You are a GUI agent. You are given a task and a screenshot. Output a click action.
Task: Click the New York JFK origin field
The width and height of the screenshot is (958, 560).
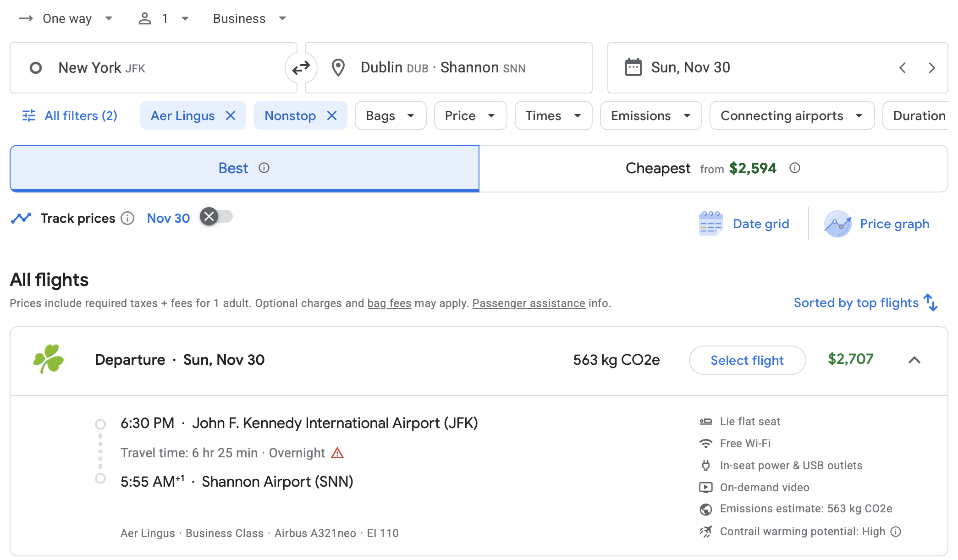(x=154, y=68)
